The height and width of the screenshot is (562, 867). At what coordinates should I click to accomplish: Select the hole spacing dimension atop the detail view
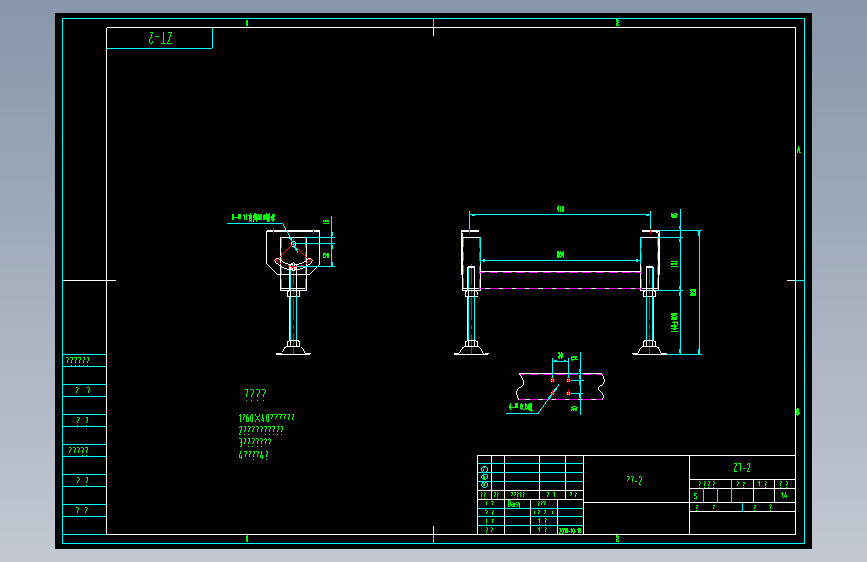[560, 356]
